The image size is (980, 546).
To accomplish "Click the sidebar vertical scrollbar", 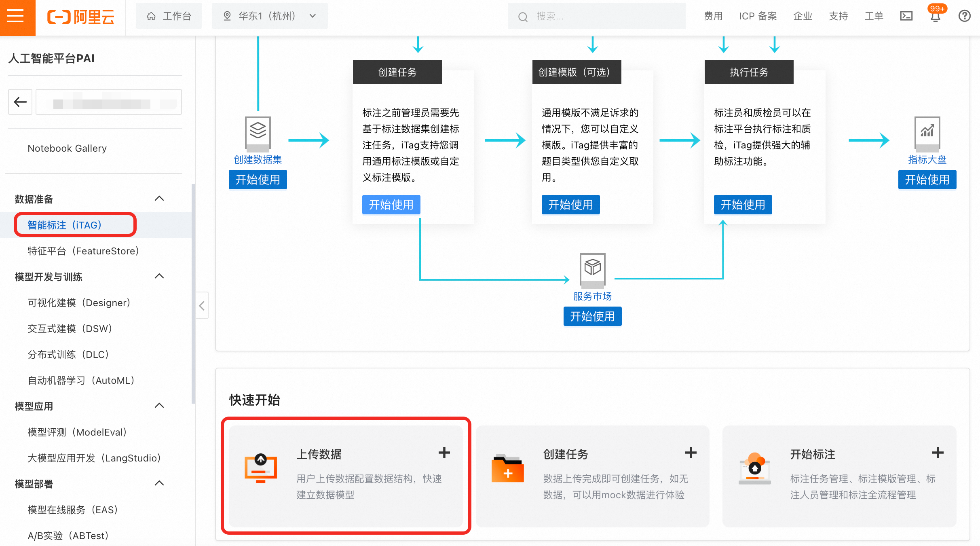I will [x=193, y=294].
